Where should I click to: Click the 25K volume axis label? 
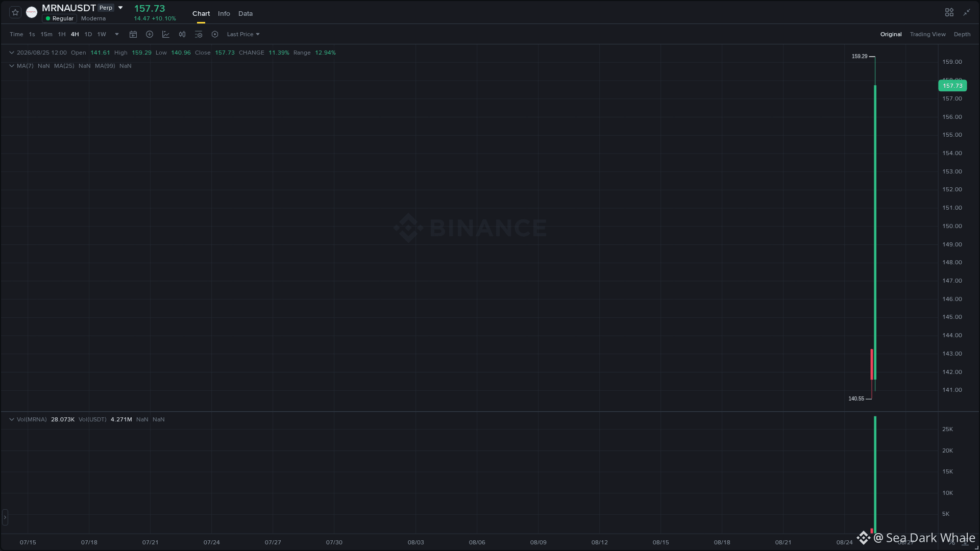click(947, 429)
